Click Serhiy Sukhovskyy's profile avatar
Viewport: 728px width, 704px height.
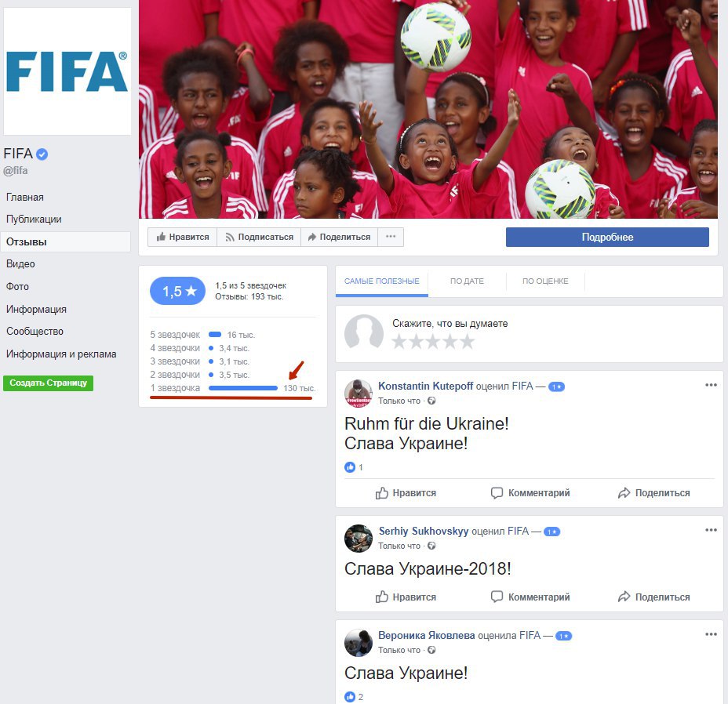point(358,539)
